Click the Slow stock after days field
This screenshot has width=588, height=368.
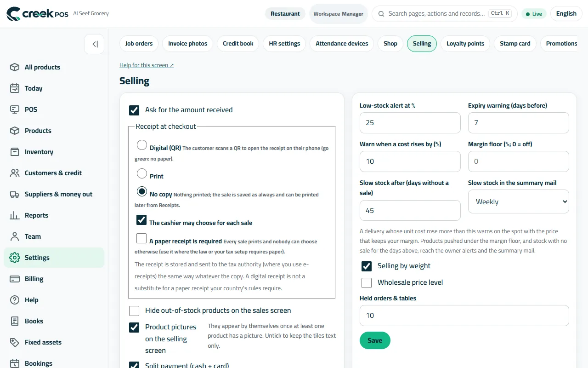click(410, 210)
